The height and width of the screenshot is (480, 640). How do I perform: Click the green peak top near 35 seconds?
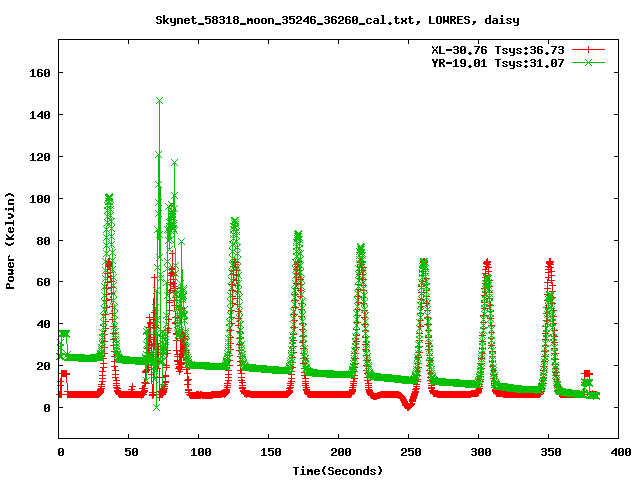(x=109, y=198)
